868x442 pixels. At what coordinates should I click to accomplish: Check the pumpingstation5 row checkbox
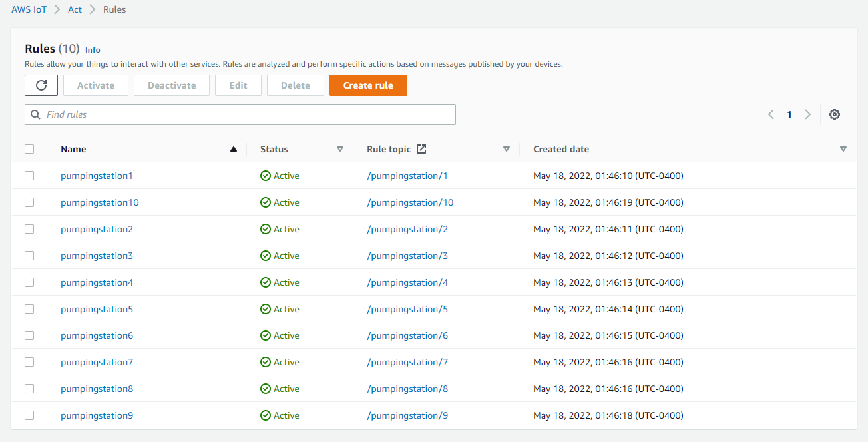click(x=29, y=309)
